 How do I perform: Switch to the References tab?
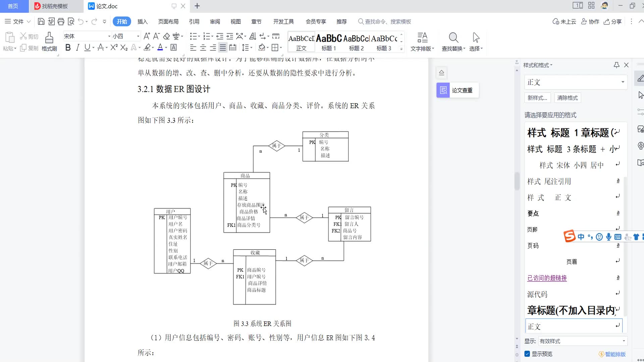tap(194, 22)
